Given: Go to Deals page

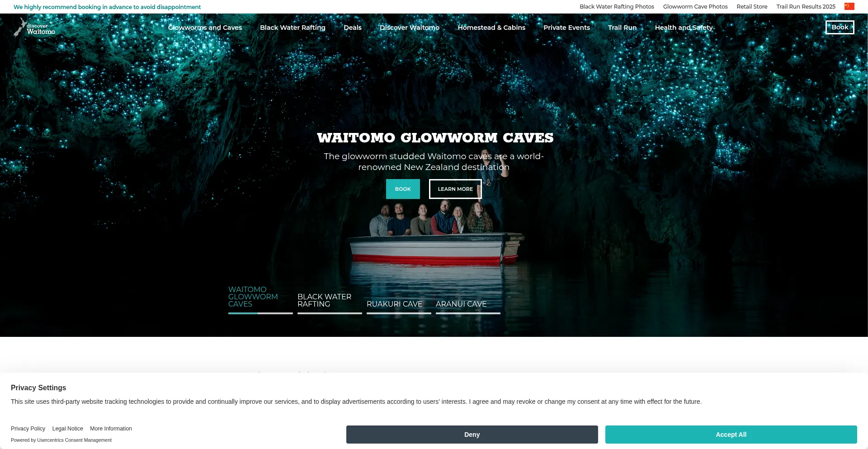Looking at the screenshot, I should [x=353, y=28].
